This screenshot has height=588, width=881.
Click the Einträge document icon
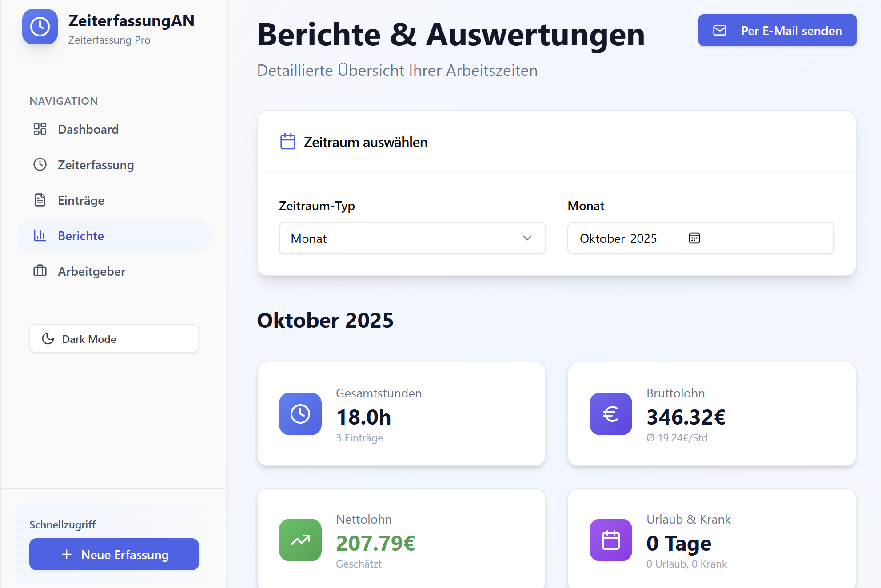point(40,200)
